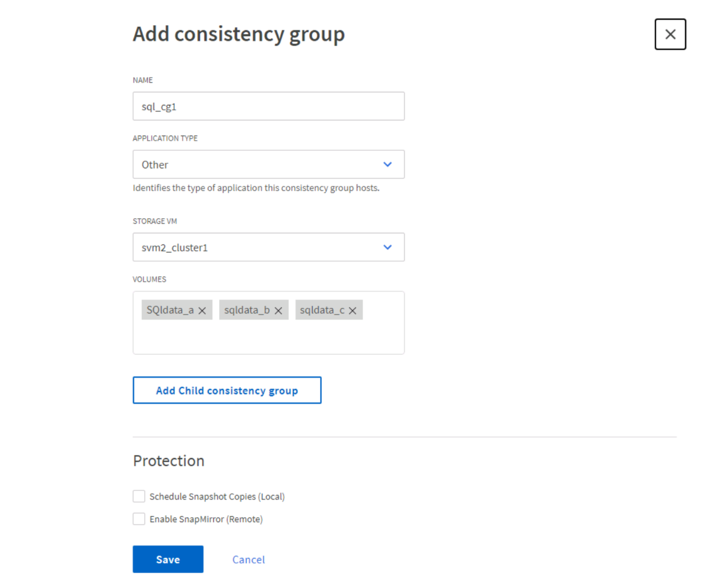Enable SnapMirror (Remote) checkbox
The image size is (728, 585).
pyautogui.click(x=139, y=519)
